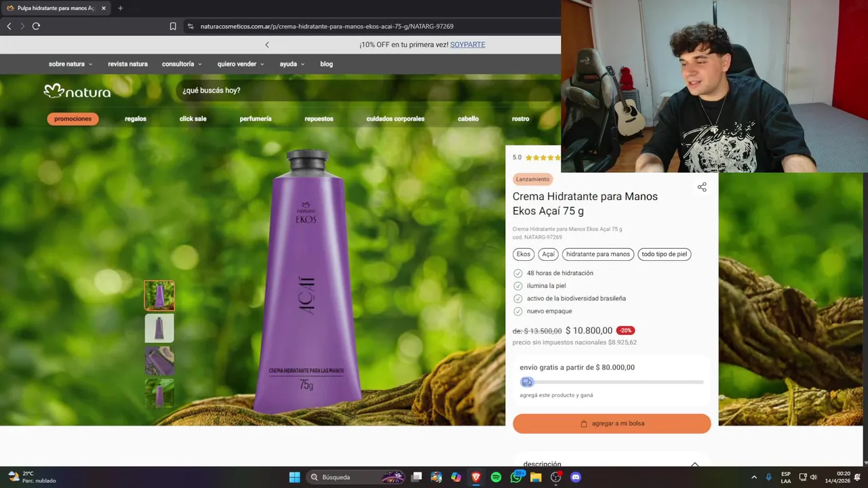Open the revista natura link
This screenshot has height=488, width=868.
(127, 64)
